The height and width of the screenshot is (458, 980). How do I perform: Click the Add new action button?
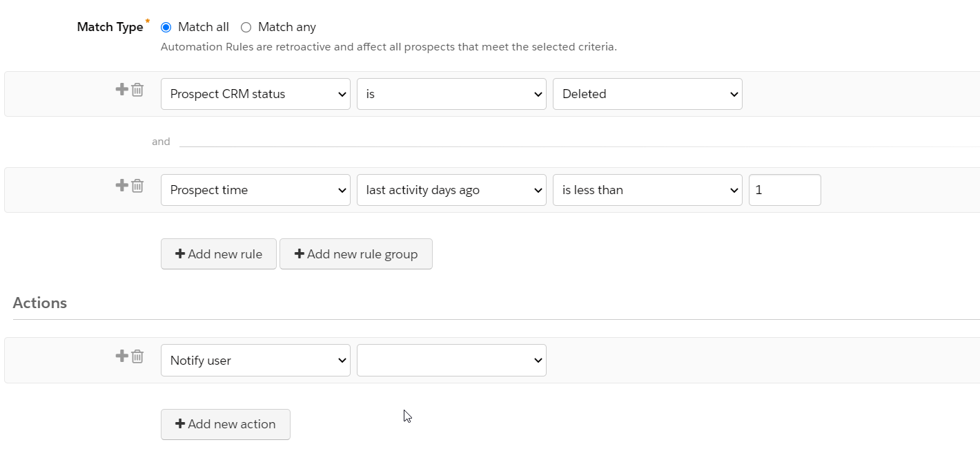pyautogui.click(x=226, y=424)
